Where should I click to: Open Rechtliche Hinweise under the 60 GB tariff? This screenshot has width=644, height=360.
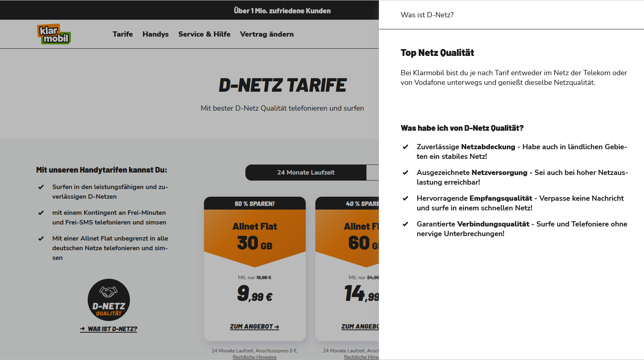pyautogui.click(x=361, y=357)
